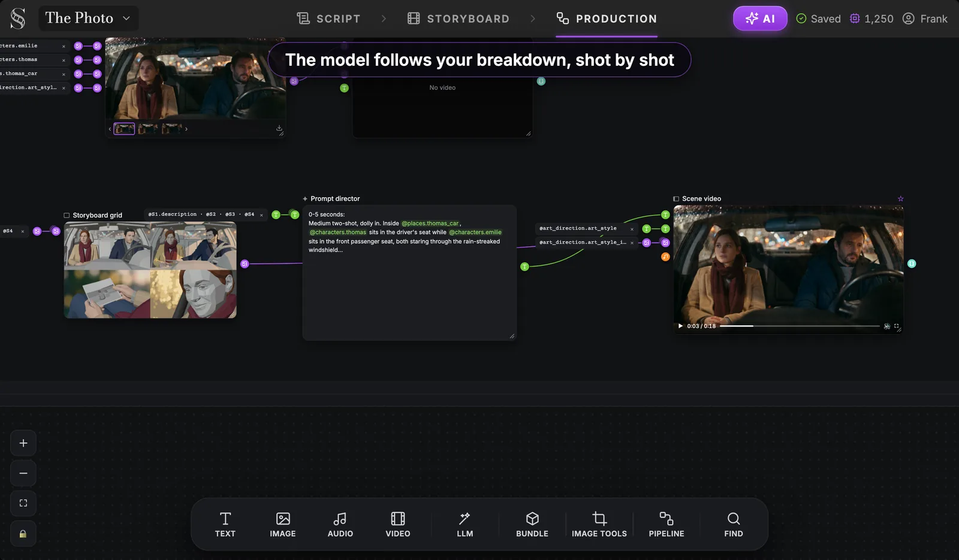
Task: Click the purple image input port of Scene video
Action: point(665,243)
